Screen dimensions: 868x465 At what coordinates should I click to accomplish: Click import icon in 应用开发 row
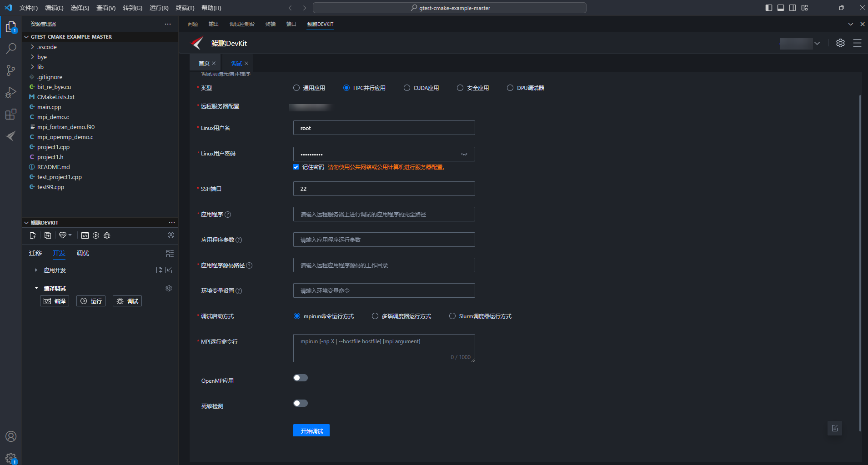pos(169,270)
